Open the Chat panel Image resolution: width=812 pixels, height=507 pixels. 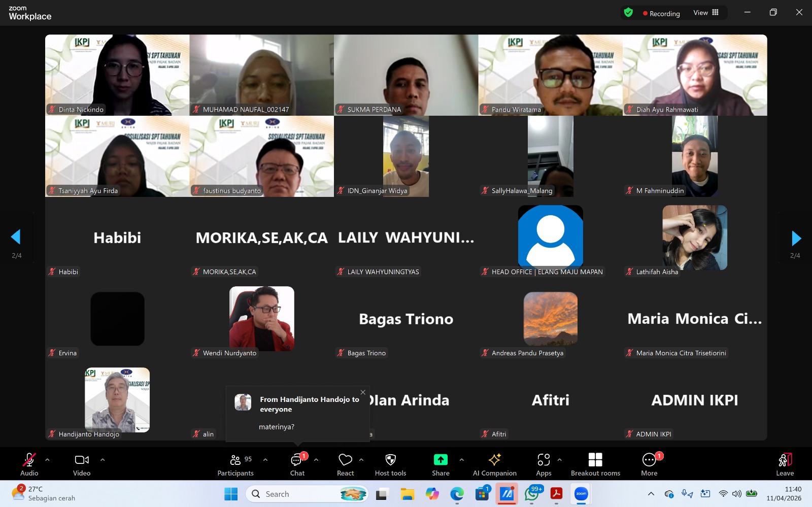[297, 464]
